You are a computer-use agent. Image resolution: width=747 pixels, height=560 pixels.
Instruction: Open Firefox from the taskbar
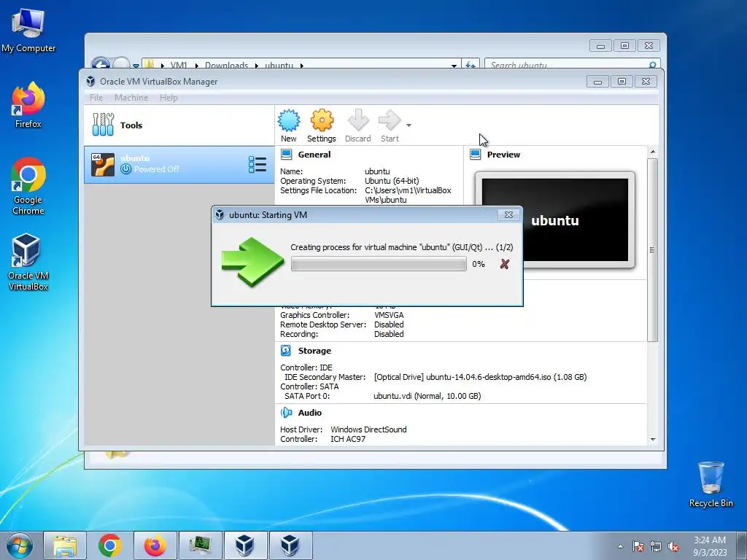(155, 545)
